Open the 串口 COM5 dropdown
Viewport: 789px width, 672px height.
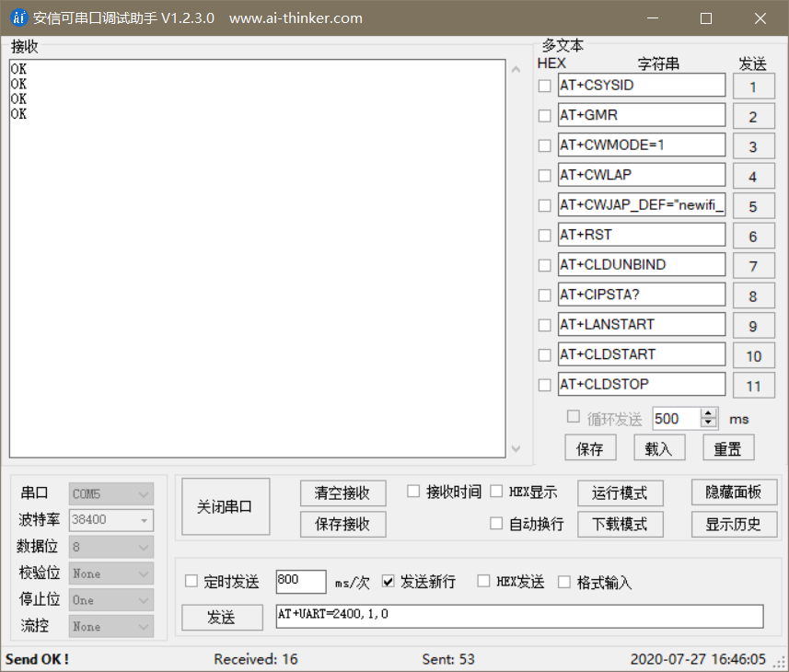click(x=111, y=494)
